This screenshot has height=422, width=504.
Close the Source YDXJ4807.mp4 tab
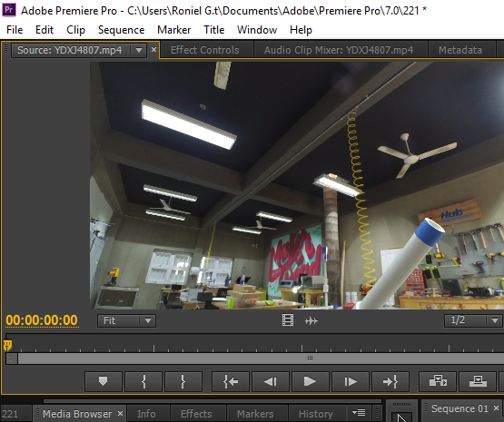click(153, 50)
